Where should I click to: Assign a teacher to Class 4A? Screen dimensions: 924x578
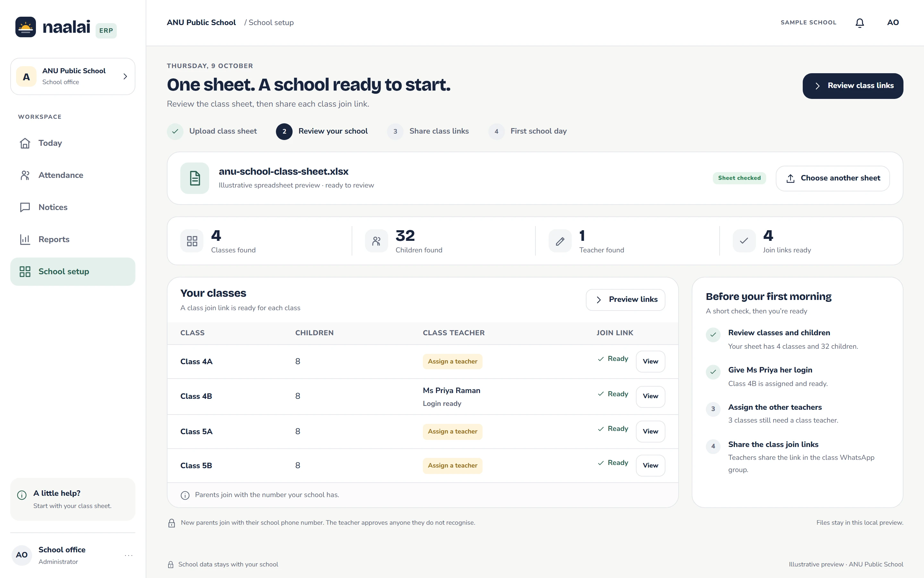pos(452,362)
